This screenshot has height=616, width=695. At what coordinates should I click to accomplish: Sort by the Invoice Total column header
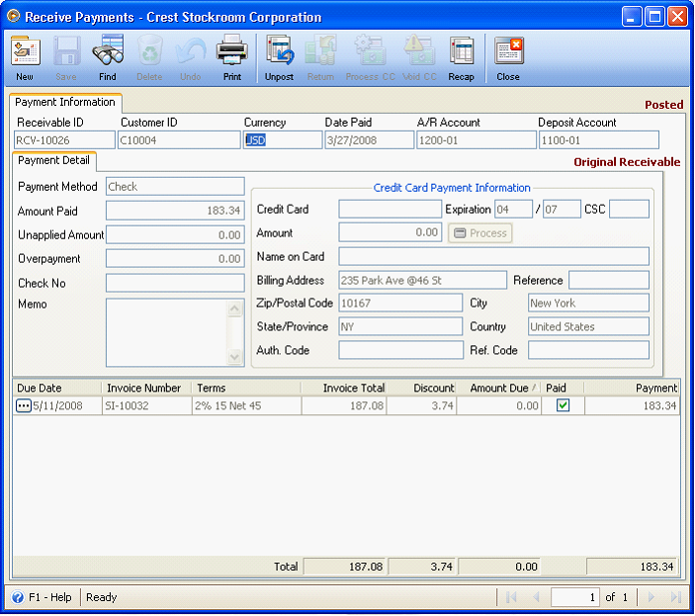[x=343, y=388]
